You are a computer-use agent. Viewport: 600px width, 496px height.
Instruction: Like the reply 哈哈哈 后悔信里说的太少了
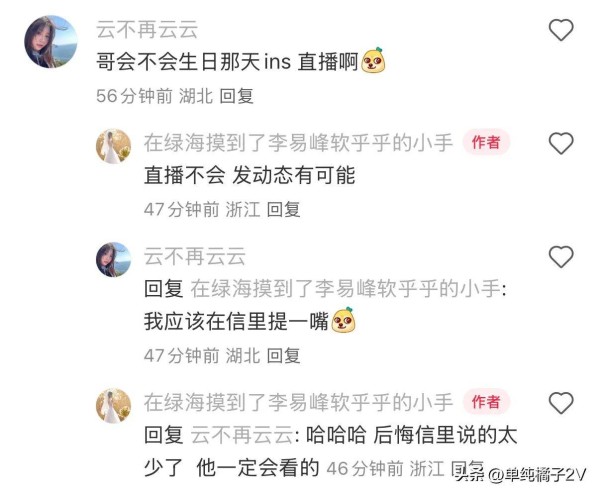click(561, 403)
